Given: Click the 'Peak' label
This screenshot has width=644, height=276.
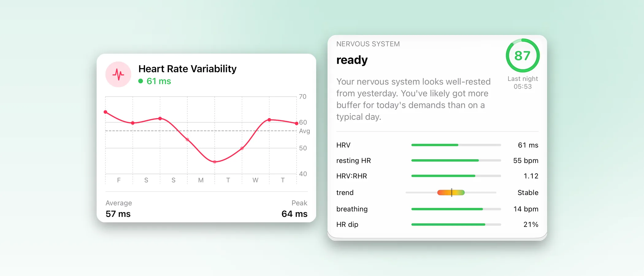Looking at the screenshot, I should click(299, 203).
